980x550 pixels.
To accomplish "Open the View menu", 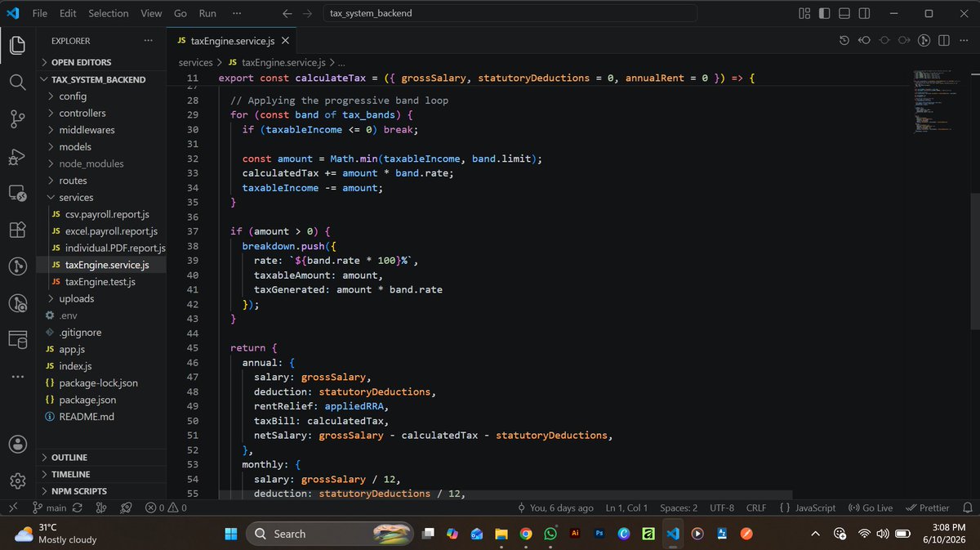I will pyautogui.click(x=151, y=13).
